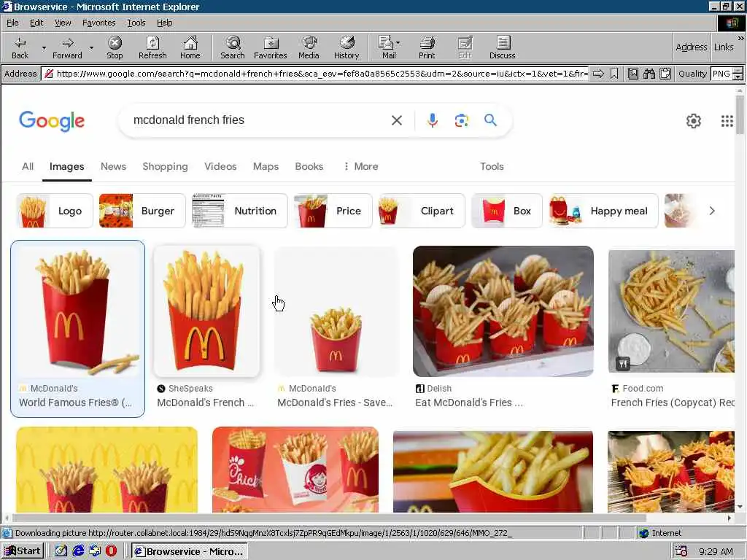Click the Discuss toolbar button

[502, 47]
